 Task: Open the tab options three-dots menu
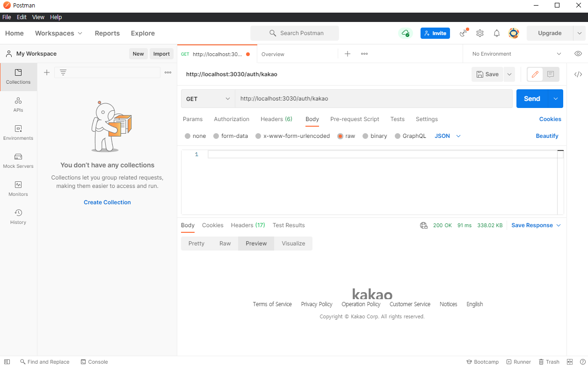(x=364, y=54)
